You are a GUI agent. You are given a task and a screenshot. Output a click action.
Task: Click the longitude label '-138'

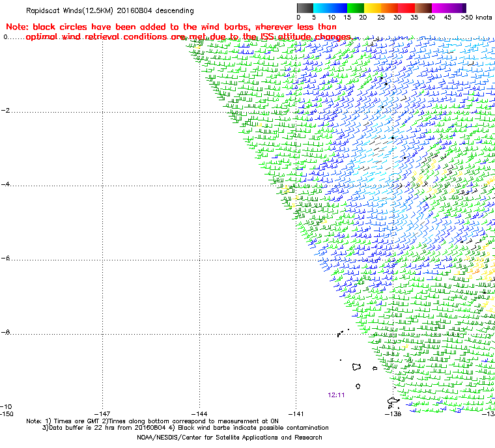click(393, 414)
